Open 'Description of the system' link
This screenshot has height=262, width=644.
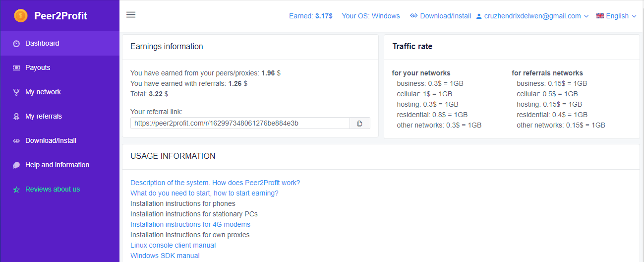(x=215, y=183)
